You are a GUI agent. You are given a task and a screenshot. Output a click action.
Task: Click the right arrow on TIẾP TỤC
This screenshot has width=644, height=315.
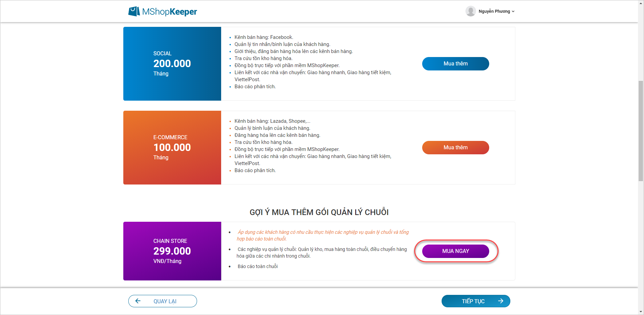point(501,301)
